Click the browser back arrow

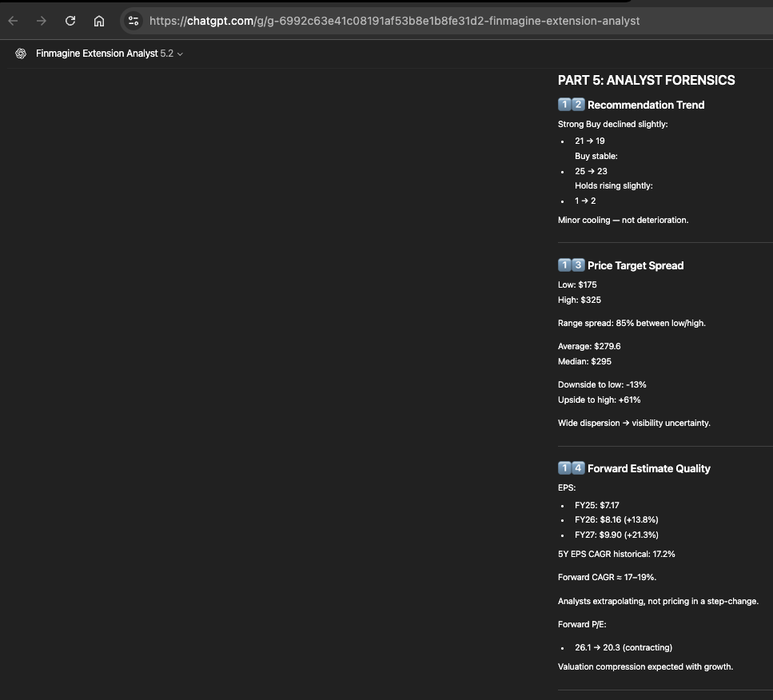(x=13, y=21)
